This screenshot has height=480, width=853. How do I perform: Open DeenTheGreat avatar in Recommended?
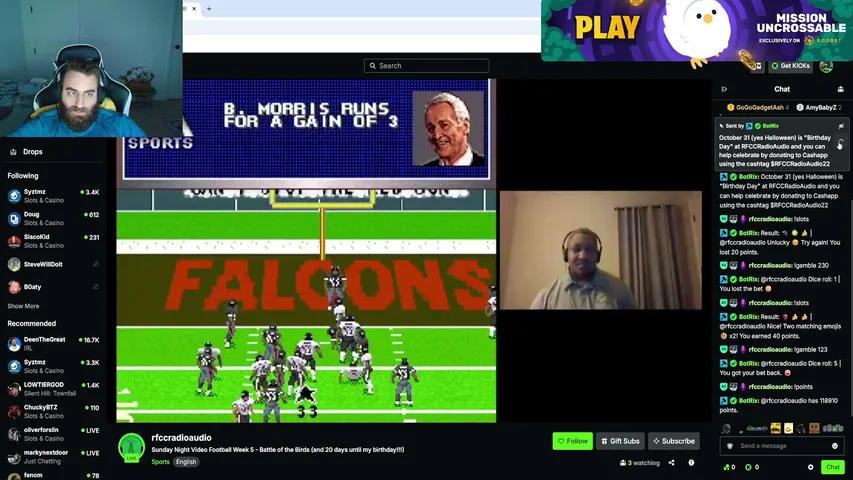[x=14, y=344]
